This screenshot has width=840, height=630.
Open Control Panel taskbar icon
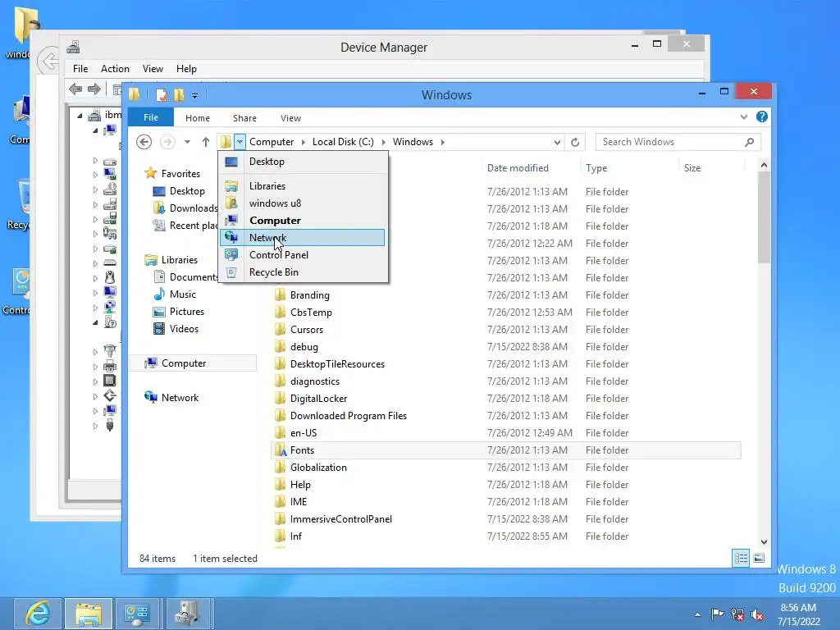coord(137,614)
